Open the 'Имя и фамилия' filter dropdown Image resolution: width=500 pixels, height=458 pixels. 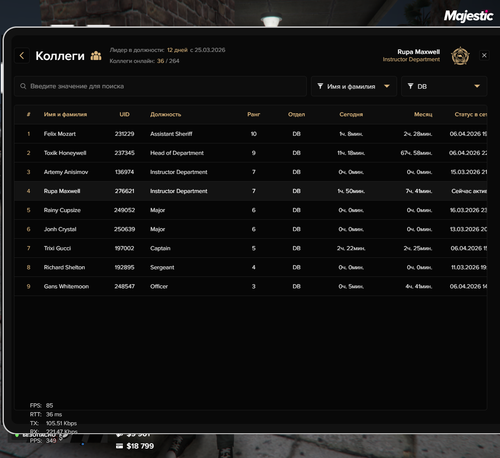pos(354,86)
